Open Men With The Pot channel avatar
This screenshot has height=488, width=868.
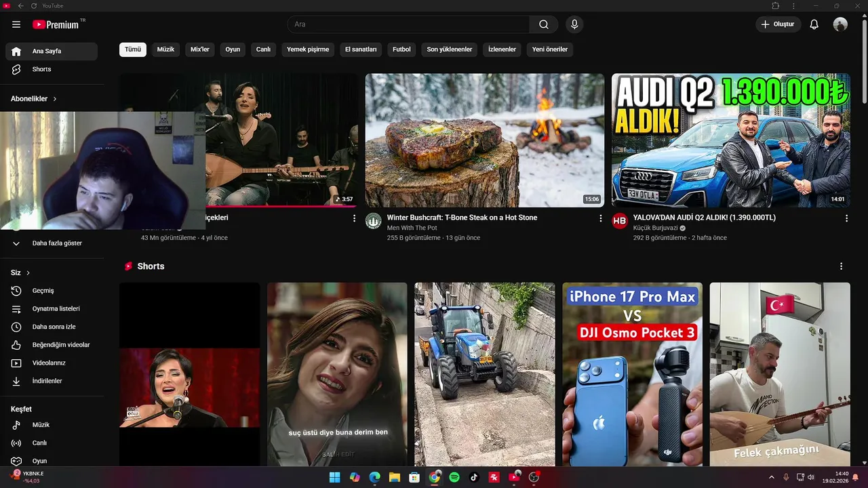pyautogui.click(x=374, y=221)
